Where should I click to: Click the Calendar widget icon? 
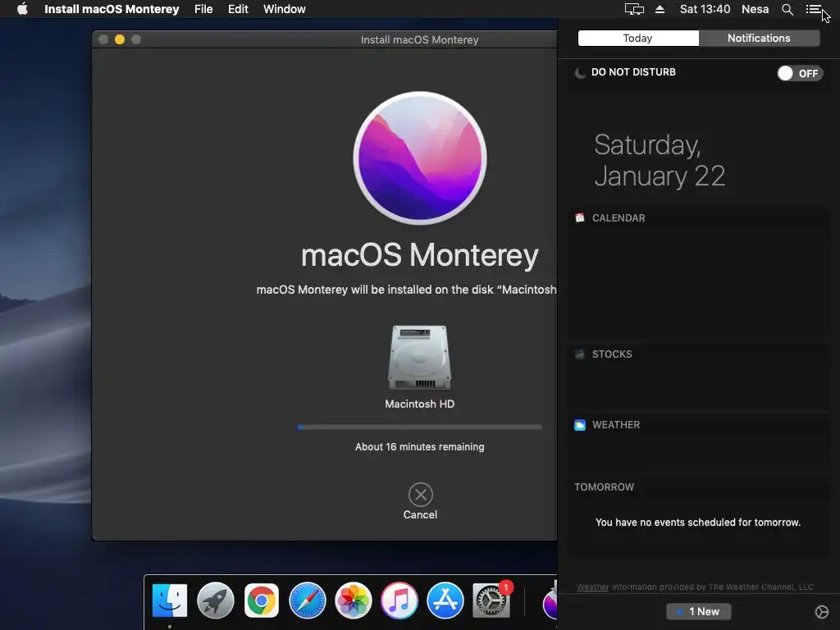(580, 217)
